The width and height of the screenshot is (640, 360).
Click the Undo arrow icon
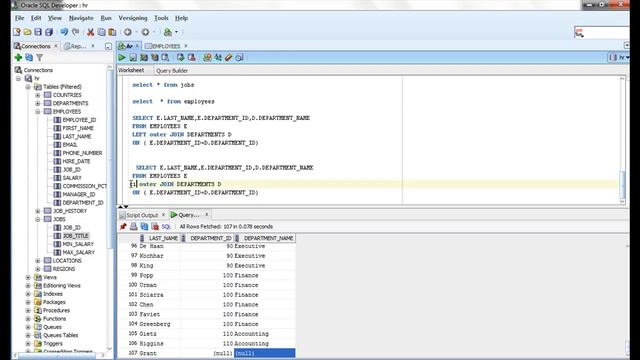point(64,32)
